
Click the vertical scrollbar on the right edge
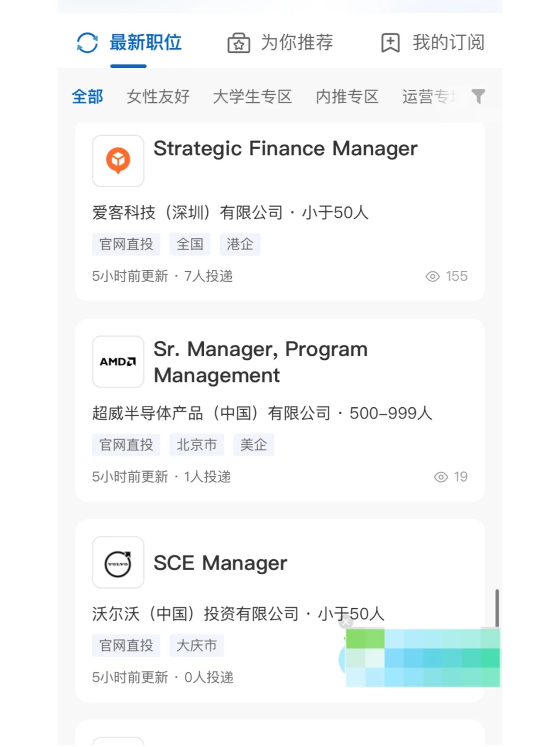tap(497, 608)
